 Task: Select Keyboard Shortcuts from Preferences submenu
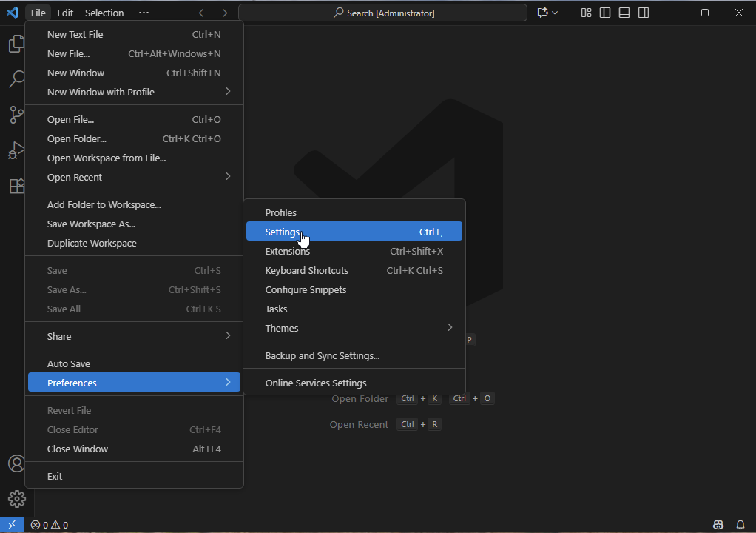[x=307, y=271]
